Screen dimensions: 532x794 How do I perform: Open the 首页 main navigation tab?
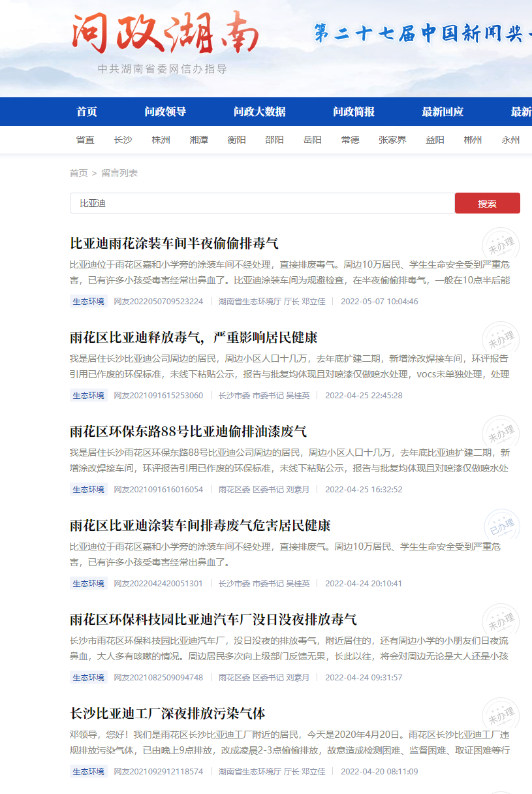pos(87,112)
